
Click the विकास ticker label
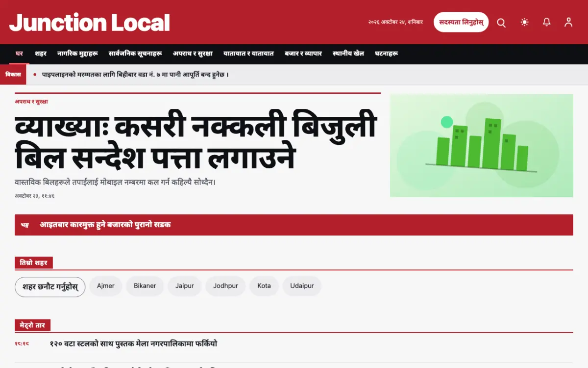pyautogui.click(x=13, y=75)
